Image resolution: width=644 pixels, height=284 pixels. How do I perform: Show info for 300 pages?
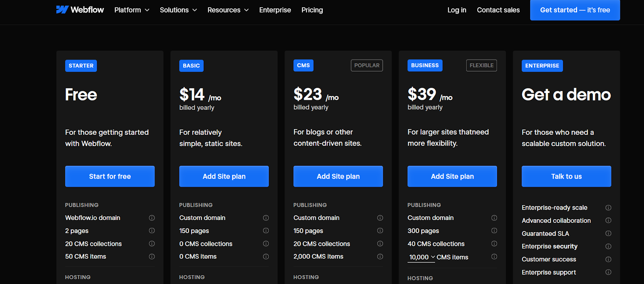(x=494, y=230)
